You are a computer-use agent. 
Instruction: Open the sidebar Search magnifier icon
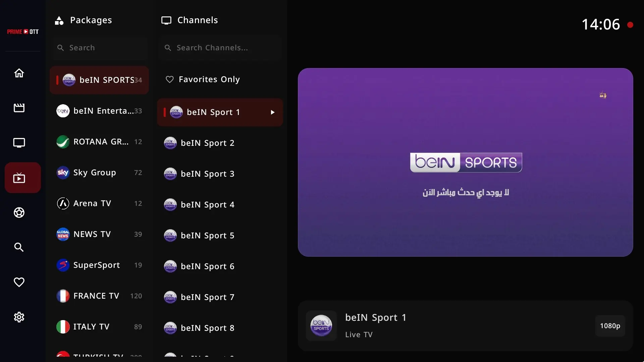tap(19, 247)
